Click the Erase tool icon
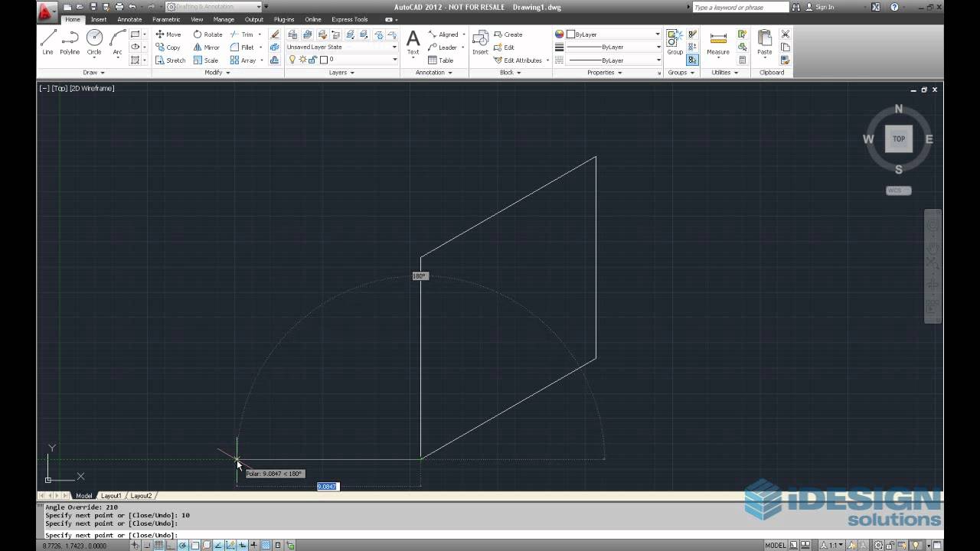 point(275,34)
